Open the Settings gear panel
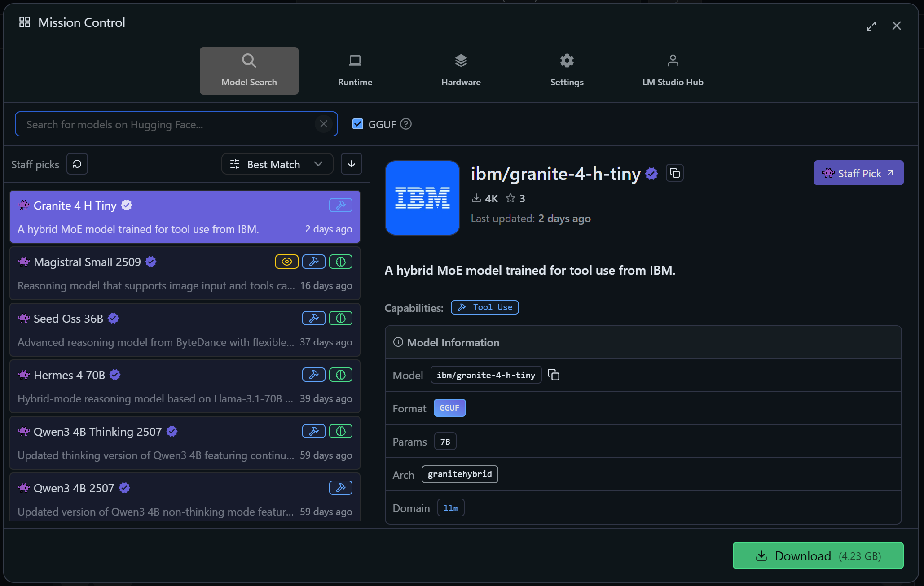 (567, 70)
